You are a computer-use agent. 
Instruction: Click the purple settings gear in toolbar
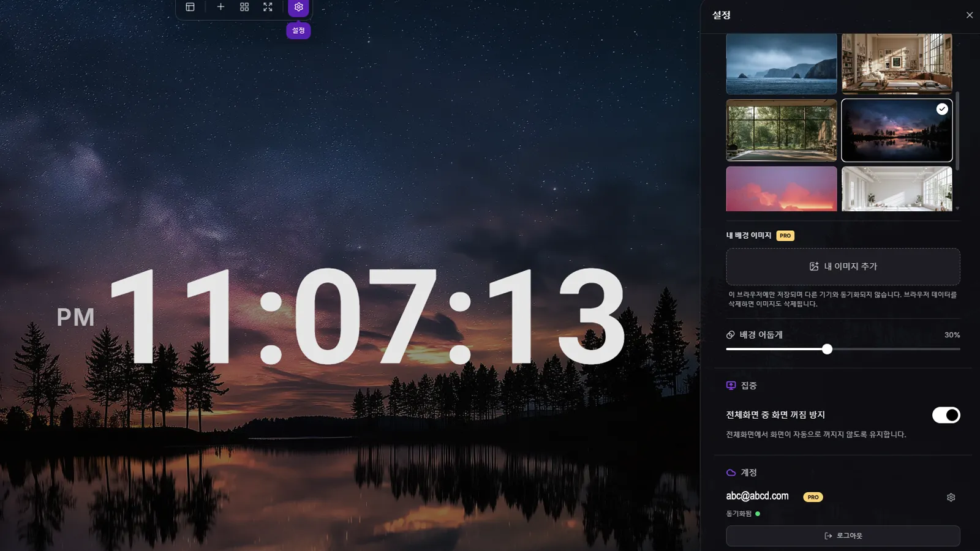tap(298, 7)
